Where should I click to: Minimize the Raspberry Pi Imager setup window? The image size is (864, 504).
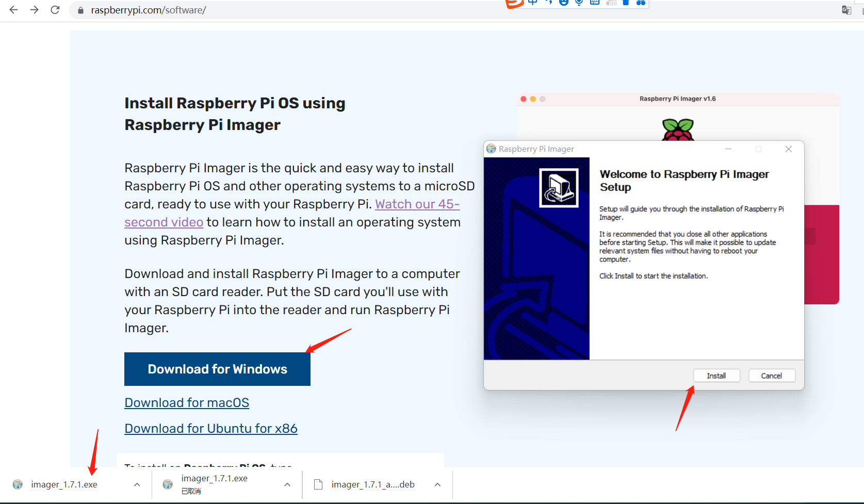(x=728, y=149)
